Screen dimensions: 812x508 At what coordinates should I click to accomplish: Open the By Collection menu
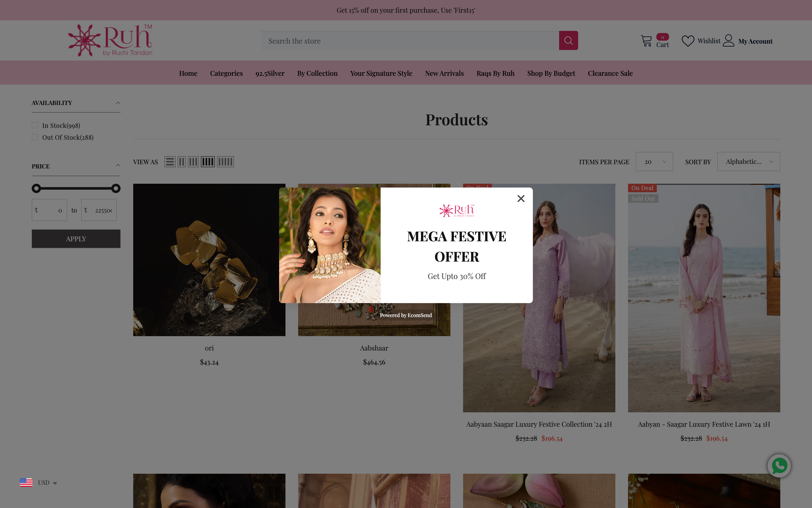click(317, 73)
